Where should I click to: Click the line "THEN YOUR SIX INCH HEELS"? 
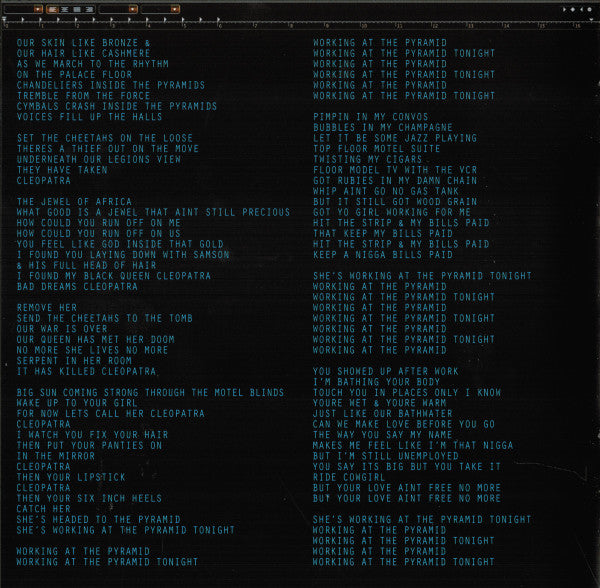point(89,498)
